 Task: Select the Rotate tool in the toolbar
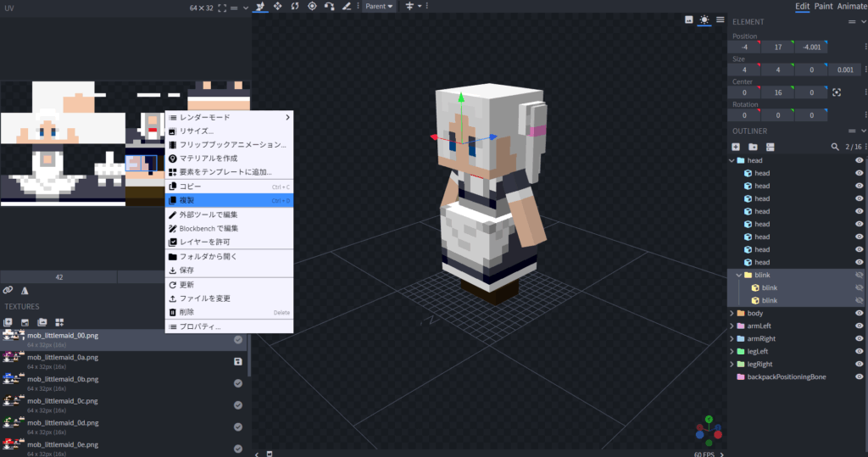pos(295,7)
